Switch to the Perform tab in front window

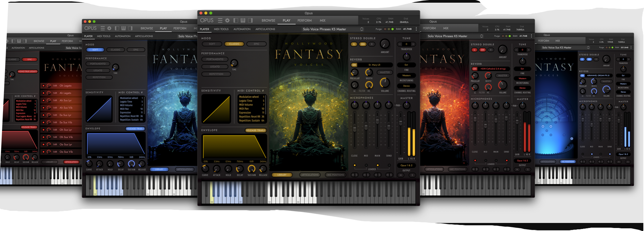pyautogui.click(x=304, y=20)
